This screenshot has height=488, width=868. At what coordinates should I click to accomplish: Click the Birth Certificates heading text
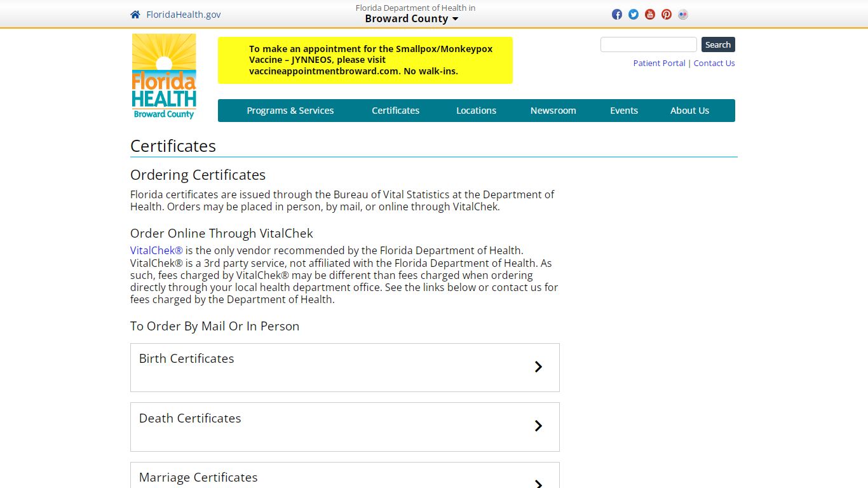coord(187,358)
